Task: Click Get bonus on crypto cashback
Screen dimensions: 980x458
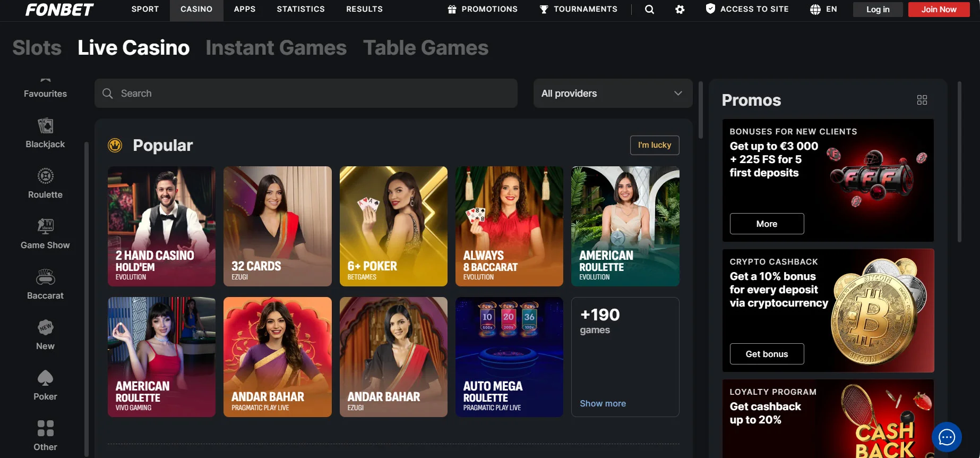Action: click(767, 354)
